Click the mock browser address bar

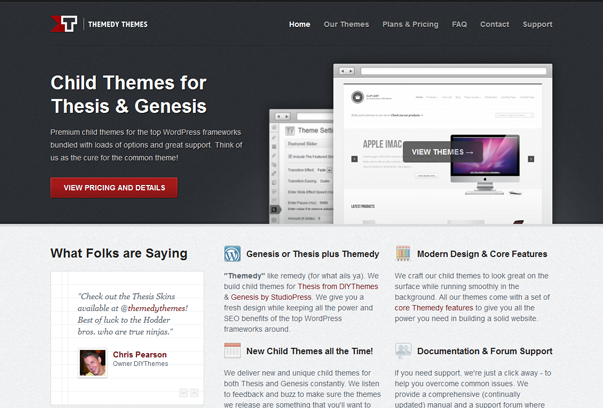pyautogui.click(x=453, y=71)
